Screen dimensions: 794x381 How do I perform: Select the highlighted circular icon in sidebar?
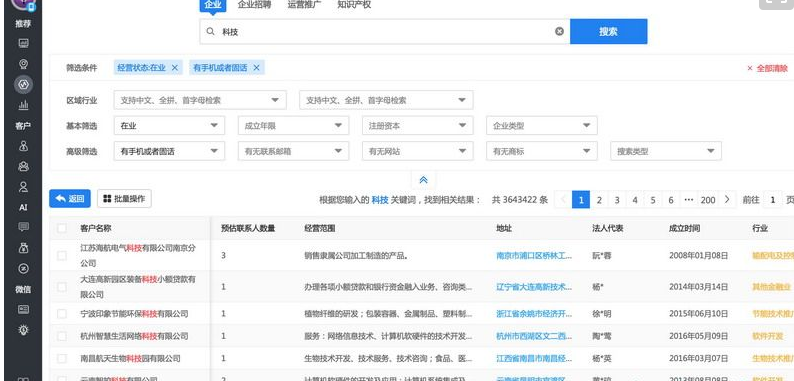coord(23,84)
